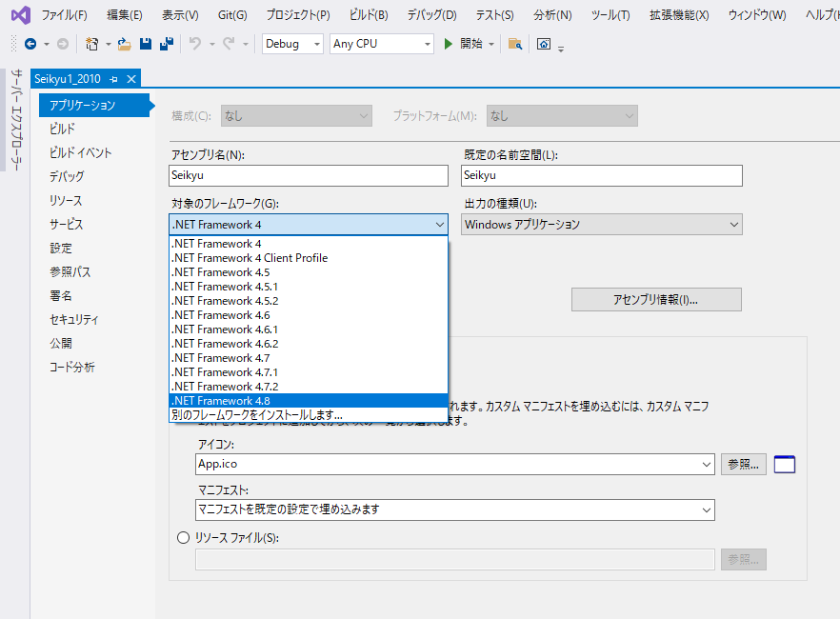Viewport: 840px width, 619px height.
Task: Click the find in files folder icon
Action: click(x=515, y=44)
